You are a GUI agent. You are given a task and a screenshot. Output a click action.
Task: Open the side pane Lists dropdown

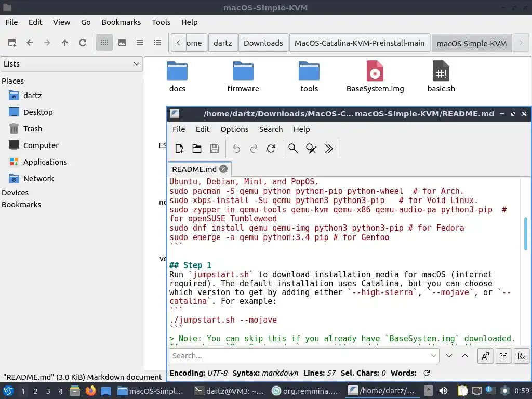(71, 64)
